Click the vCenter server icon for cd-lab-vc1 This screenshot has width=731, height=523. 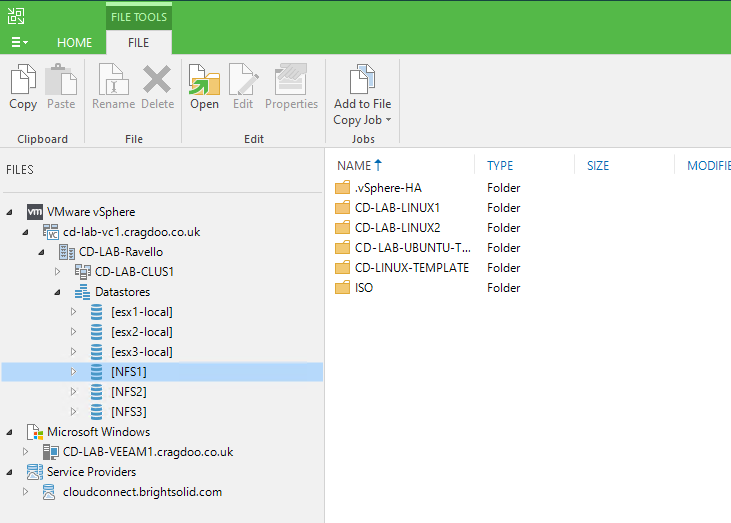[x=51, y=232]
